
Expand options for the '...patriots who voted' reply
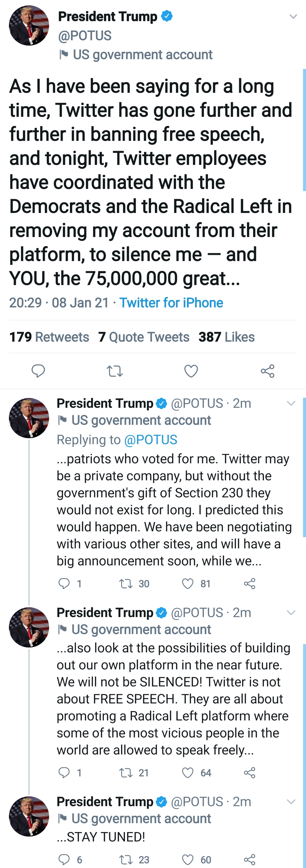pyautogui.click(x=291, y=403)
